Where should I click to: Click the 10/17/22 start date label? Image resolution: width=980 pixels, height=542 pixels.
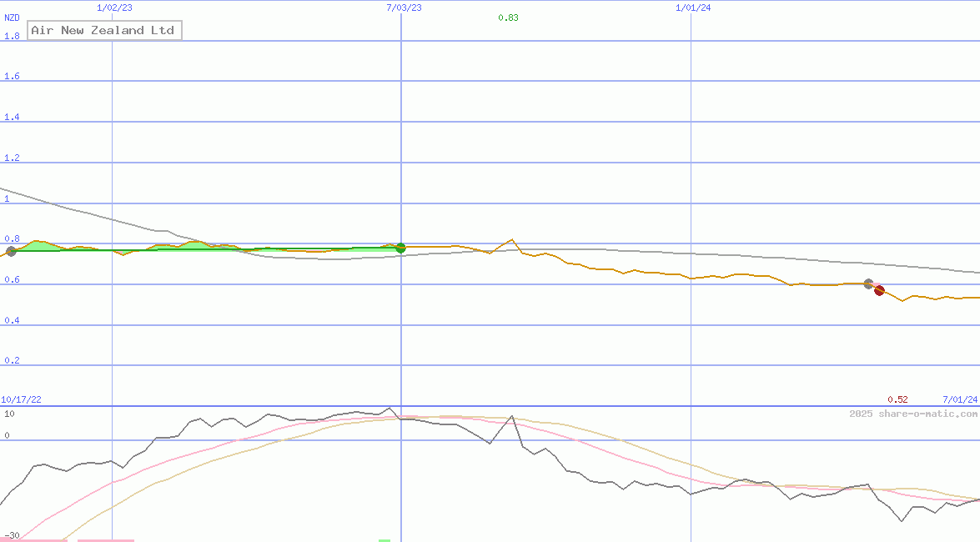coord(21,399)
